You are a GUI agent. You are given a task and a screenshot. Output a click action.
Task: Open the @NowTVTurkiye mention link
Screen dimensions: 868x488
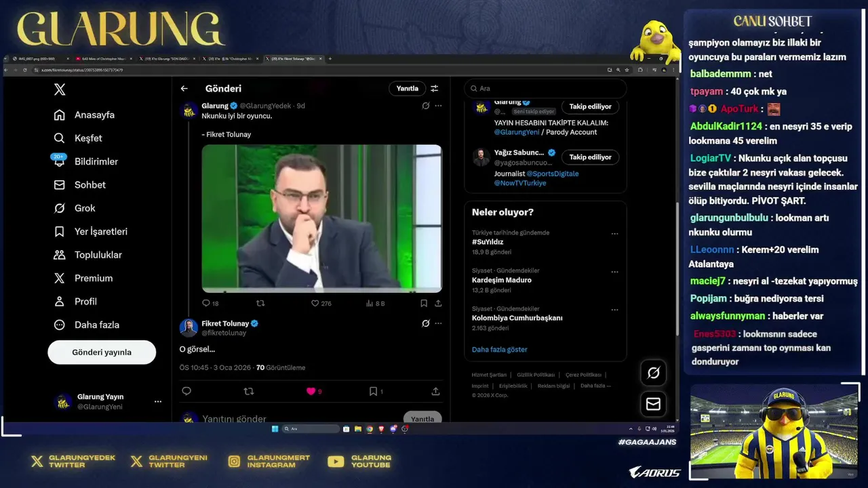(x=520, y=183)
